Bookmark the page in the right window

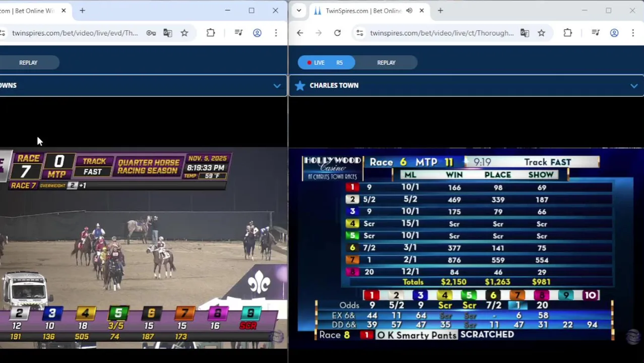541,33
